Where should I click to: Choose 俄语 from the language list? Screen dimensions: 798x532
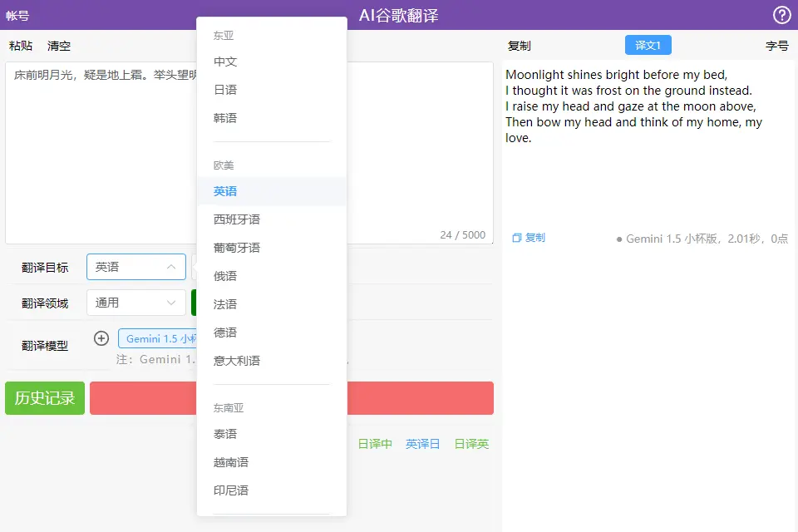tap(272, 276)
